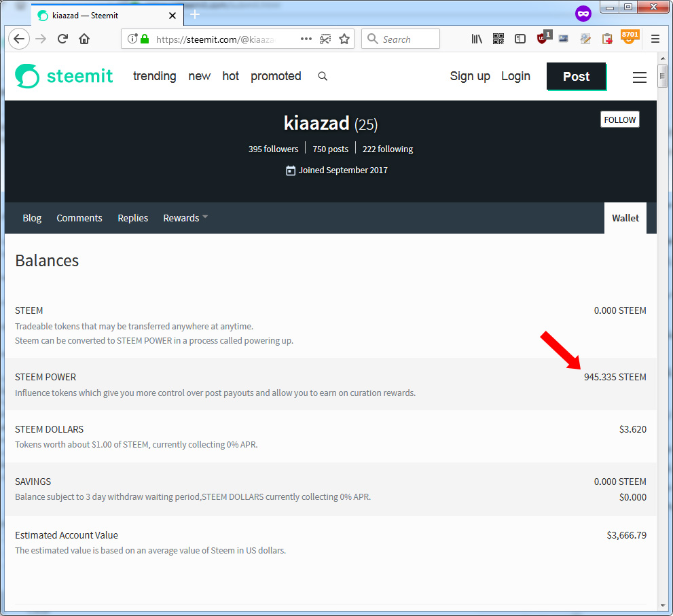Switch to the Blog tab

[32, 218]
